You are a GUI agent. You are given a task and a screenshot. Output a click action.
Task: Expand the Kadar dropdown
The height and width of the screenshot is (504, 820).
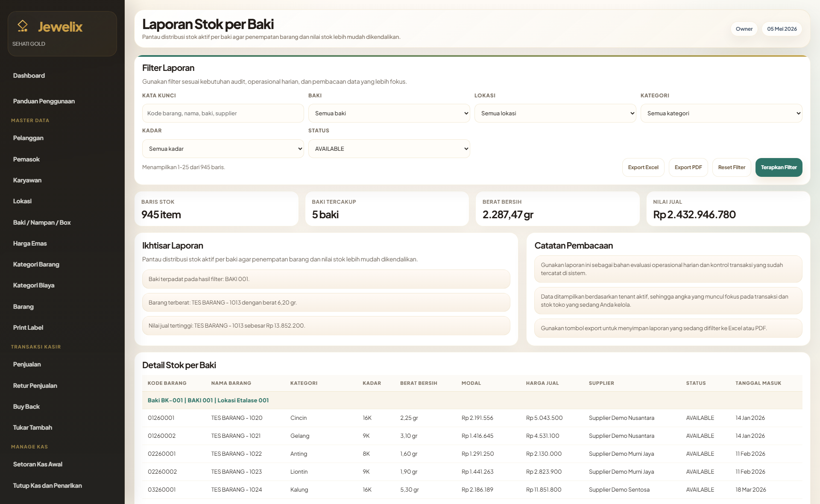click(223, 149)
